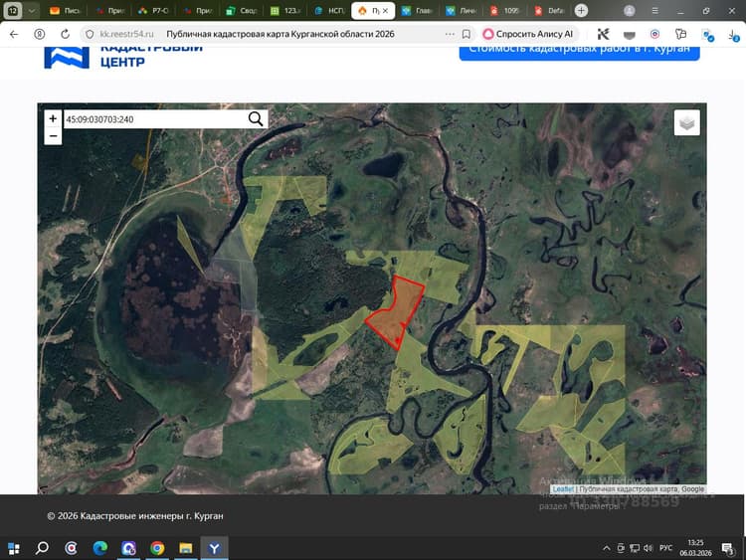Viewport: 746px width, 560px height.
Task: Expand the tab group dropdown arrow
Action: point(32,11)
